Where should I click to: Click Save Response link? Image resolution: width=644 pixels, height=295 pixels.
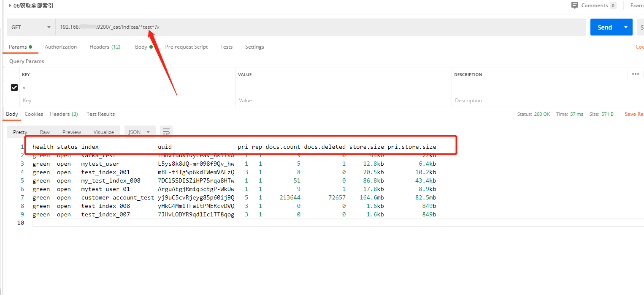click(633, 114)
